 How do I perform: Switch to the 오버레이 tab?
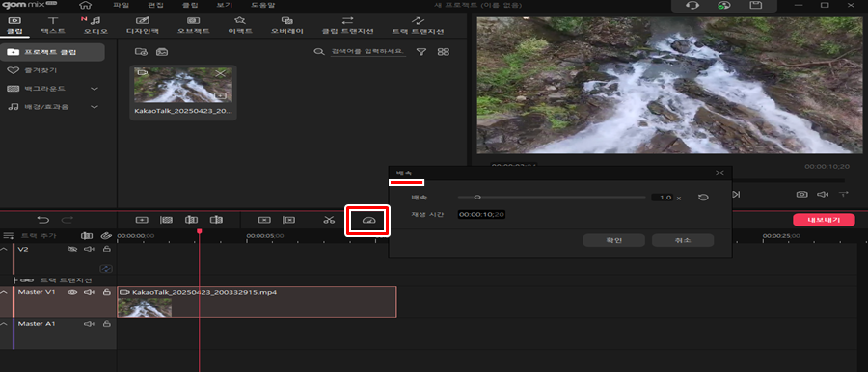click(x=286, y=25)
